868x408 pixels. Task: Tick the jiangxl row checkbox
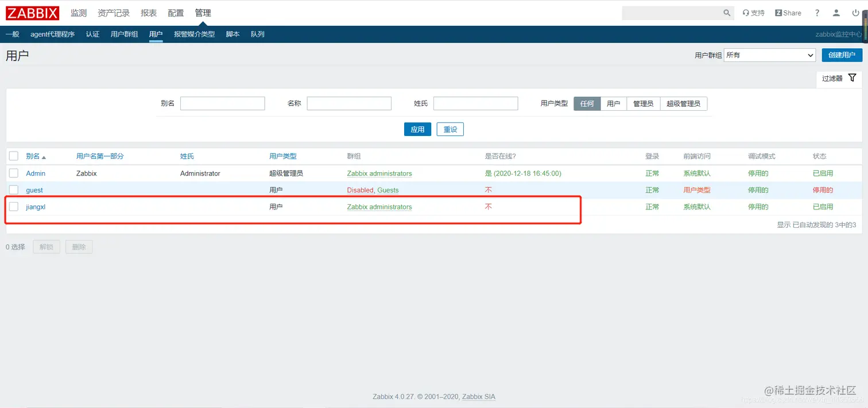point(14,207)
